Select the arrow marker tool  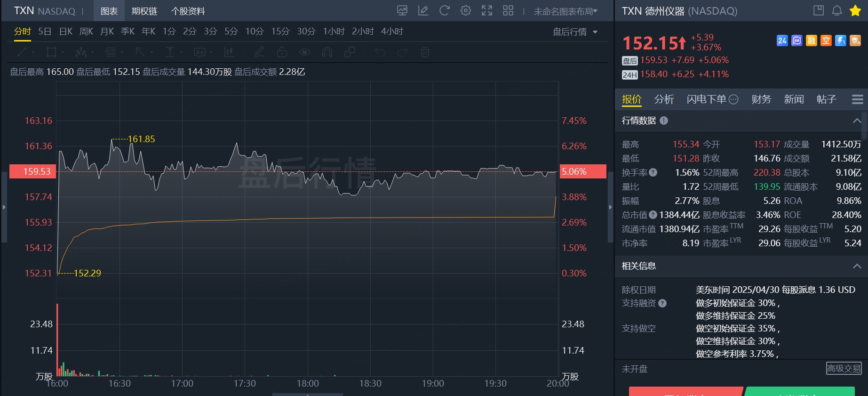[x=140, y=52]
